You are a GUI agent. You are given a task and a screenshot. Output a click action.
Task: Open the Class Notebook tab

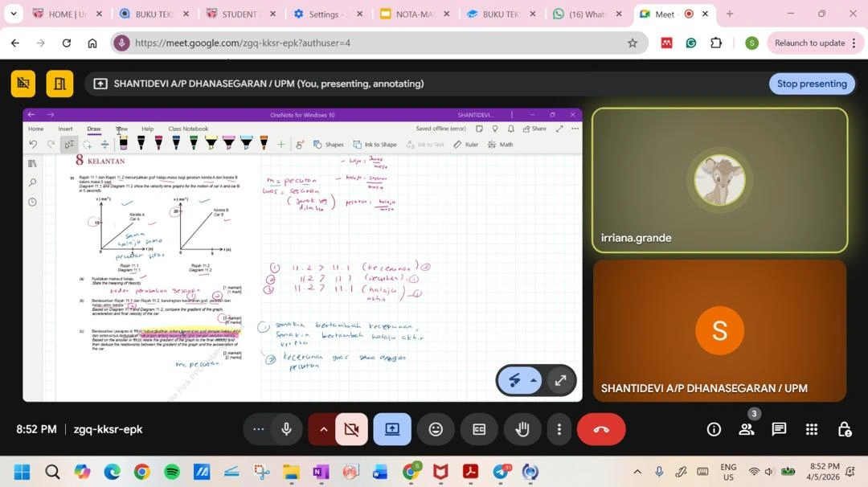pyautogui.click(x=188, y=129)
